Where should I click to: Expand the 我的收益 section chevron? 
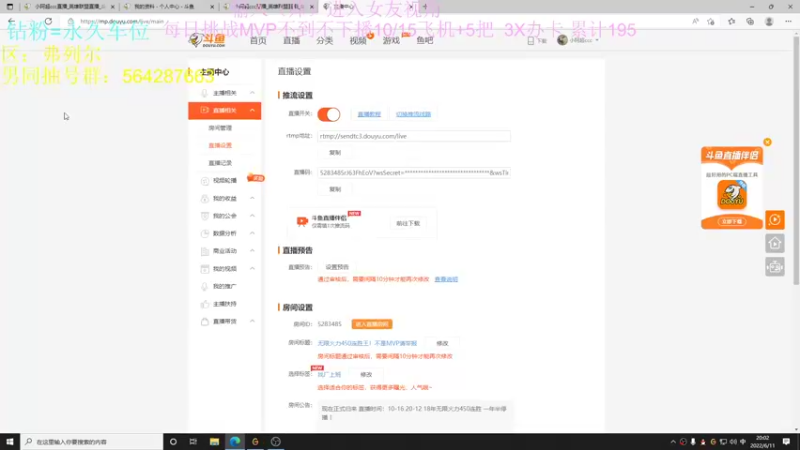tap(252, 198)
